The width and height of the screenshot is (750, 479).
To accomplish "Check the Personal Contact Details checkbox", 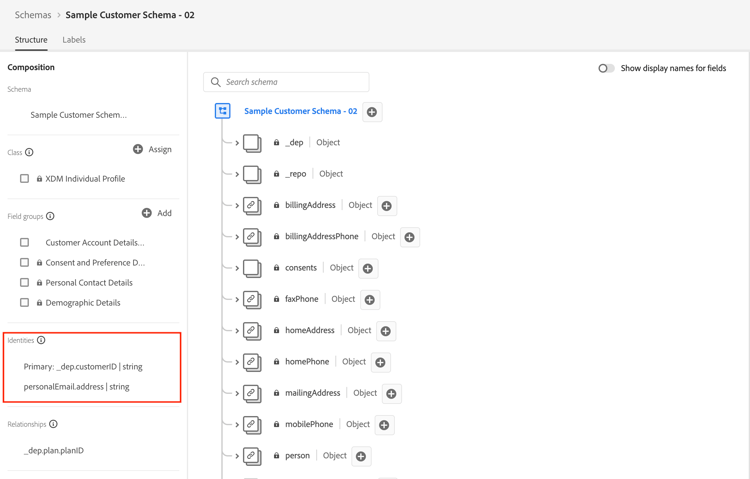I will click(x=24, y=282).
